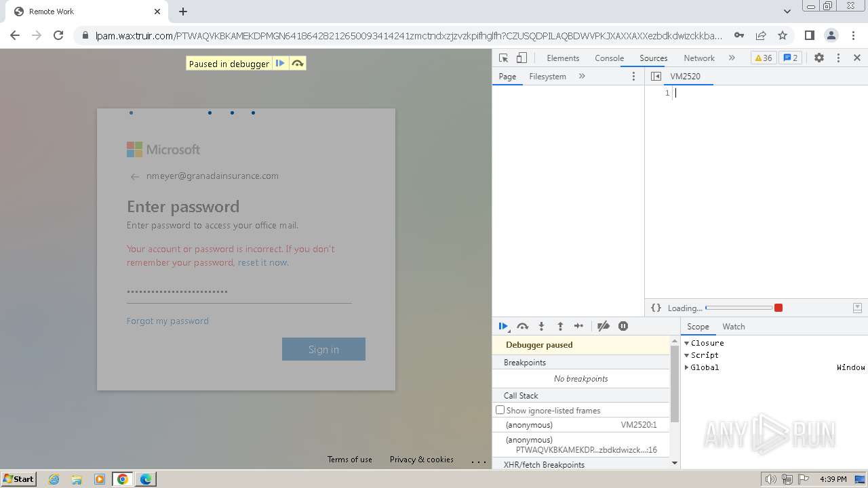The width and height of the screenshot is (868, 488).
Task: Select the Page navigator tab
Action: (x=507, y=77)
